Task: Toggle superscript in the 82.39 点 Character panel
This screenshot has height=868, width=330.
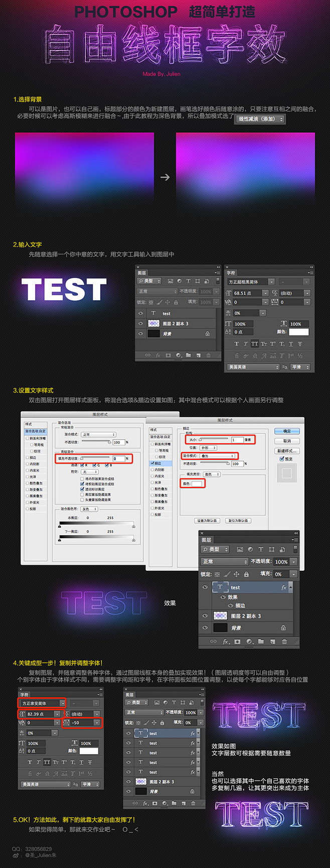Action: (x=64, y=762)
